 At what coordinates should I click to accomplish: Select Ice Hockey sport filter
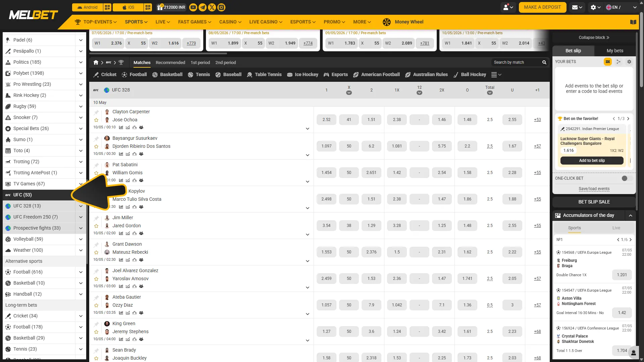303,75
